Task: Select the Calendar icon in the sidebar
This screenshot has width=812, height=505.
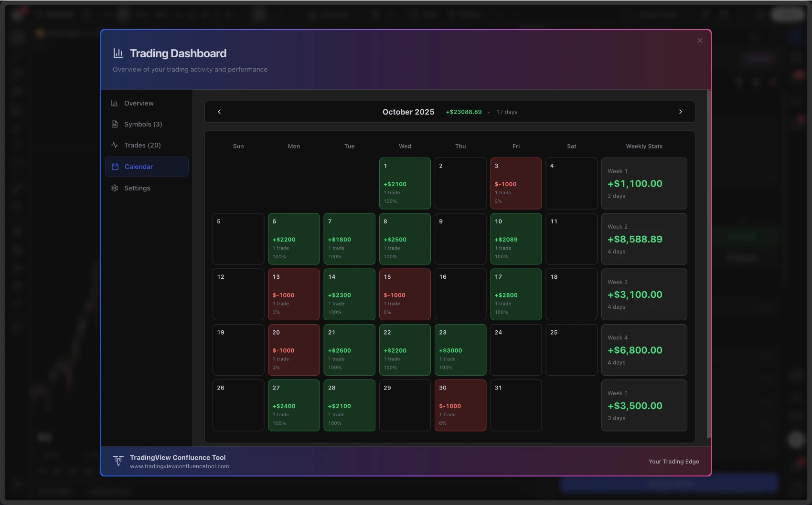Action: coord(115,167)
